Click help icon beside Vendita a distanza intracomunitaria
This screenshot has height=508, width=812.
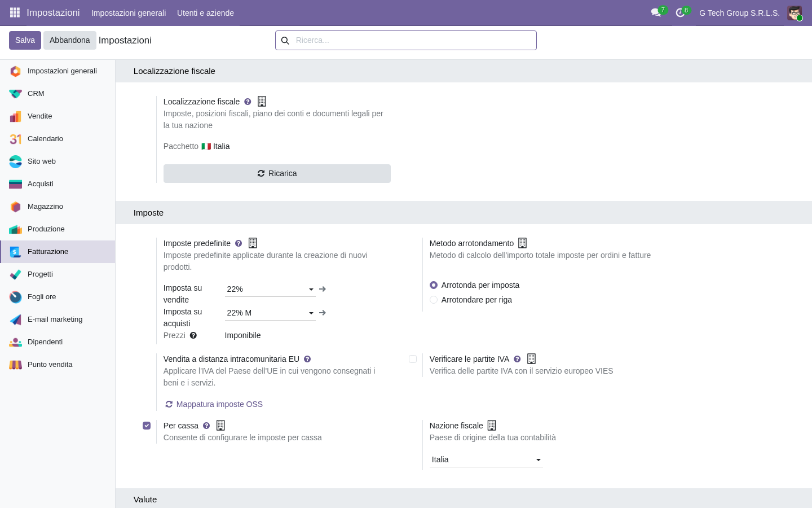point(307,359)
